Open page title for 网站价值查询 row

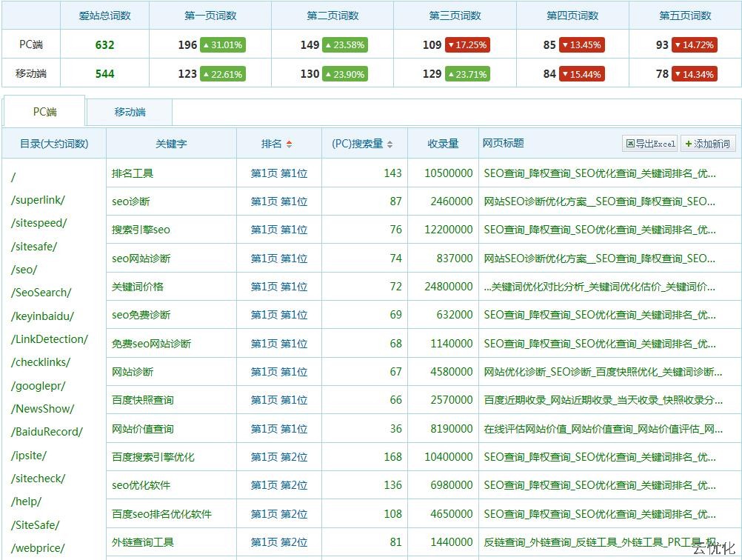coord(603,429)
